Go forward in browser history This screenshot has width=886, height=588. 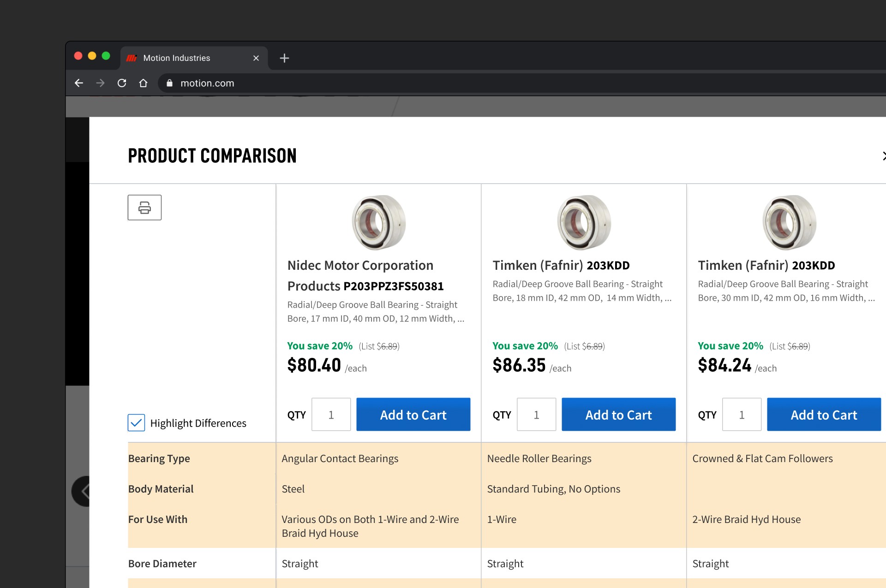100,83
